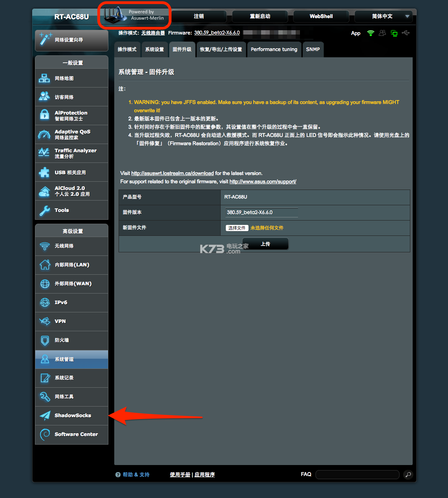Click the connected clients status icon
Image resolution: width=448 pixels, height=498 pixels.
(382, 33)
